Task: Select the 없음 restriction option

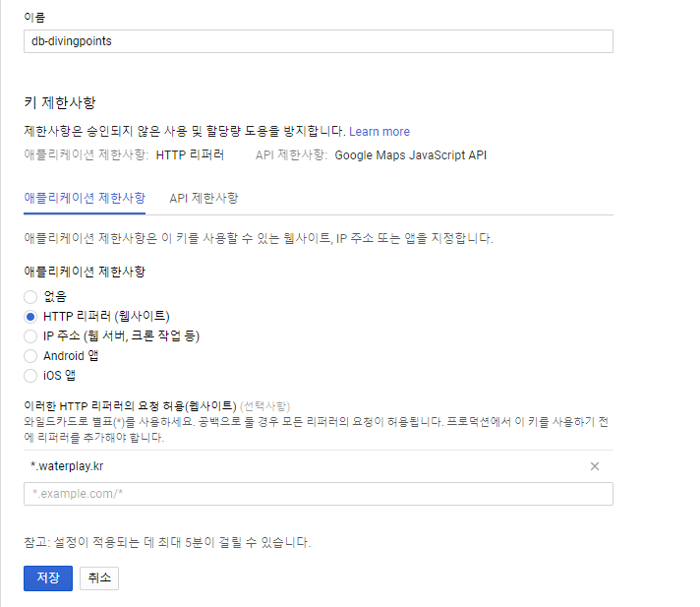Action: [x=30, y=296]
